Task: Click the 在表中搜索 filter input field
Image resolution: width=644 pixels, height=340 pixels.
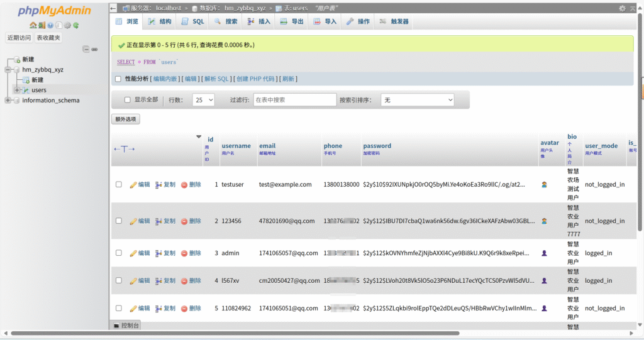Action: point(294,100)
